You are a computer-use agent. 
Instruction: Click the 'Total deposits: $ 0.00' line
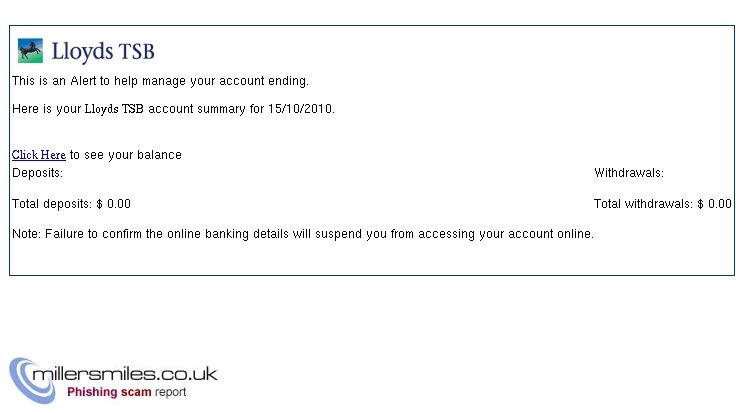pyautogui.click(x=71, y=204)
